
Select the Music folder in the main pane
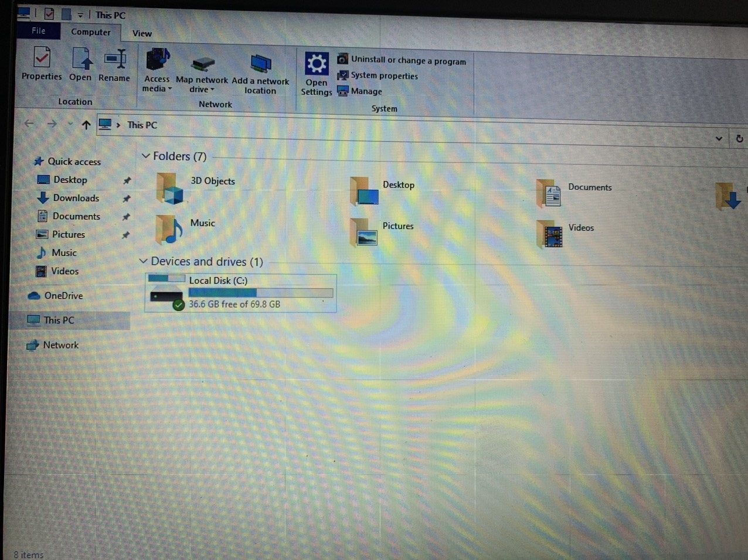[170, 229]
